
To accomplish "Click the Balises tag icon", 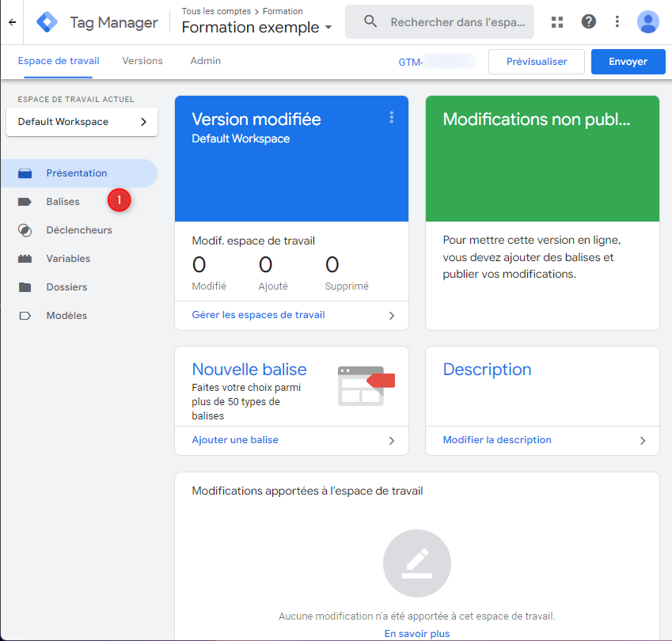I will pyautogui.click(x=25, y=202).
